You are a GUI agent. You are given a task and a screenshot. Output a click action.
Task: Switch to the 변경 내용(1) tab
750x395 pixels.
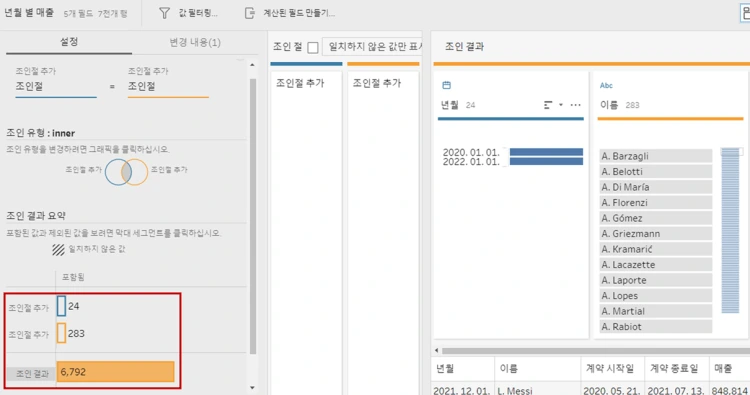[x=195, y=43]
